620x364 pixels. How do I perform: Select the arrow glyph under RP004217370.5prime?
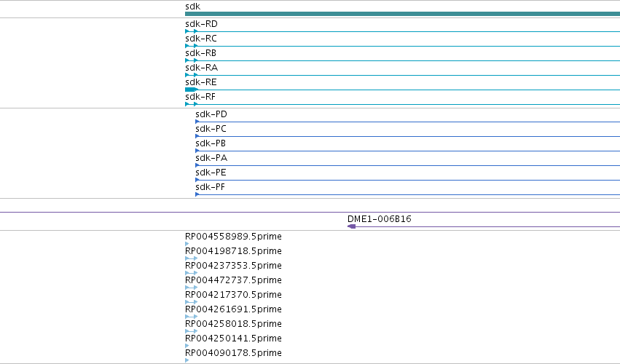[x=192, y=302]
